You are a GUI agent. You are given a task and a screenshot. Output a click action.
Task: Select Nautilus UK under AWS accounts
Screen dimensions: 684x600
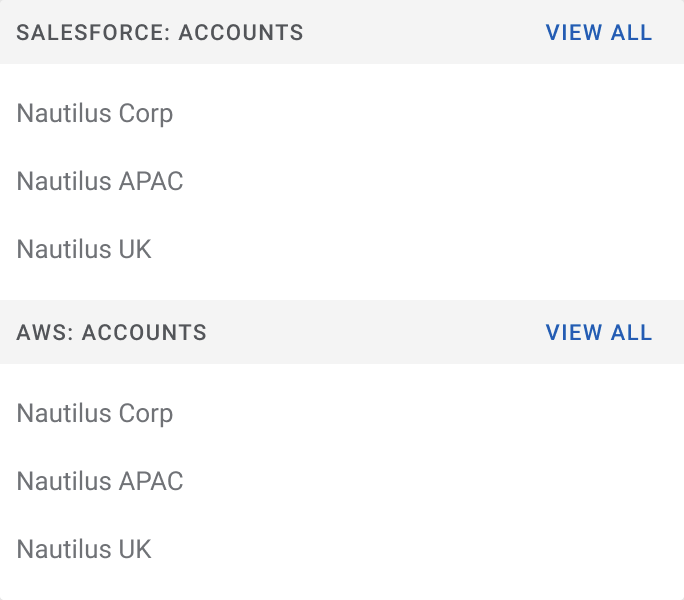coord(84,549)
